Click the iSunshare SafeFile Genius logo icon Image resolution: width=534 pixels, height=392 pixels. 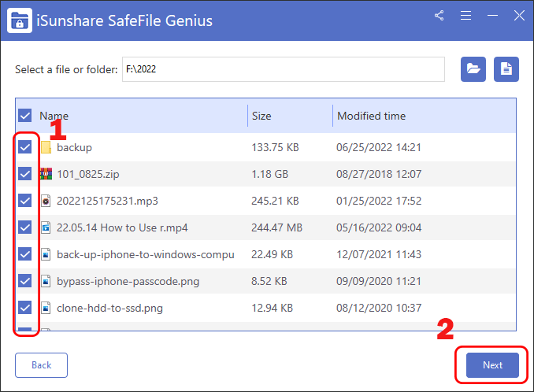click(x=20, y=20)
